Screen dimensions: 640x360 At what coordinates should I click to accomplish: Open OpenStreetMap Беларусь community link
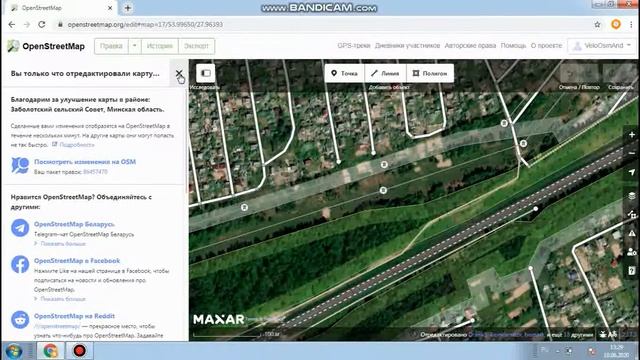point(74,224)
